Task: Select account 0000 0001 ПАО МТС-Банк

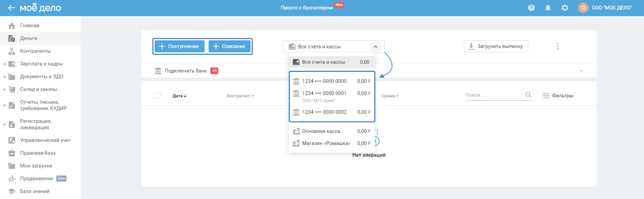Action: (x=332, y=96)
